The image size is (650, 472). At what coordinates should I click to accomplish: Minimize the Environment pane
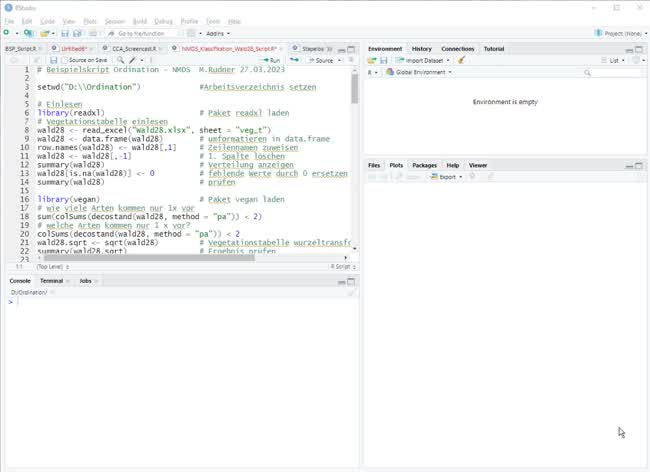[629, 50]
